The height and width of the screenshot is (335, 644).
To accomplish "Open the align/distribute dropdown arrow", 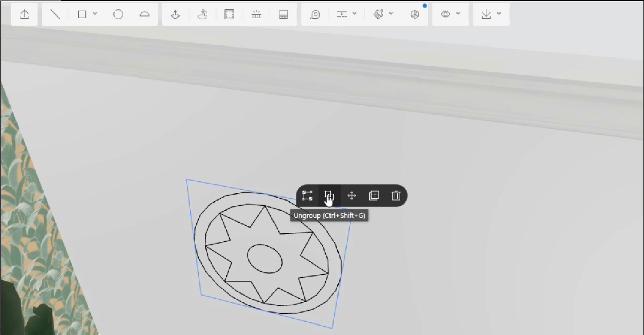I will [x=355, y=14].
